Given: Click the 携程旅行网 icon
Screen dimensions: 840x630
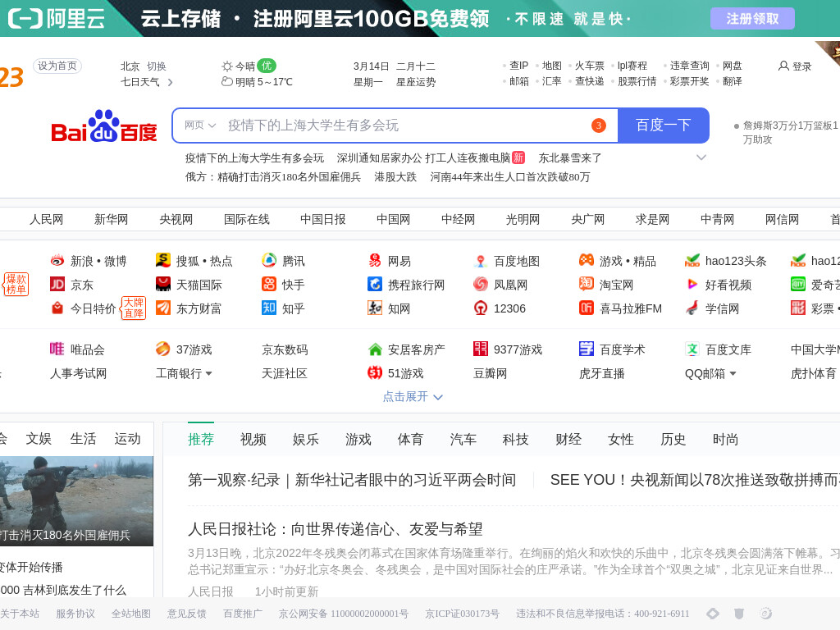Looking at the screenshot, I should pyautogui.click(x=374, y=284).
